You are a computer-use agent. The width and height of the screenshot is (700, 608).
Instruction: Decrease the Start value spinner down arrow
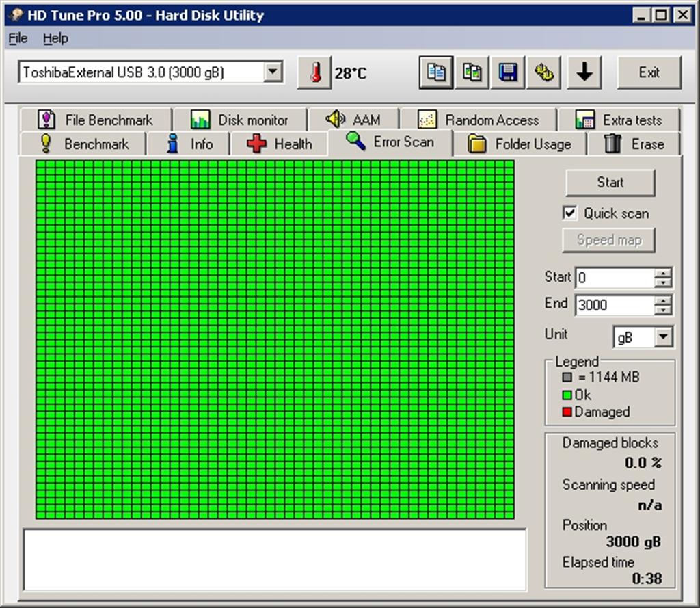point(663,282)
